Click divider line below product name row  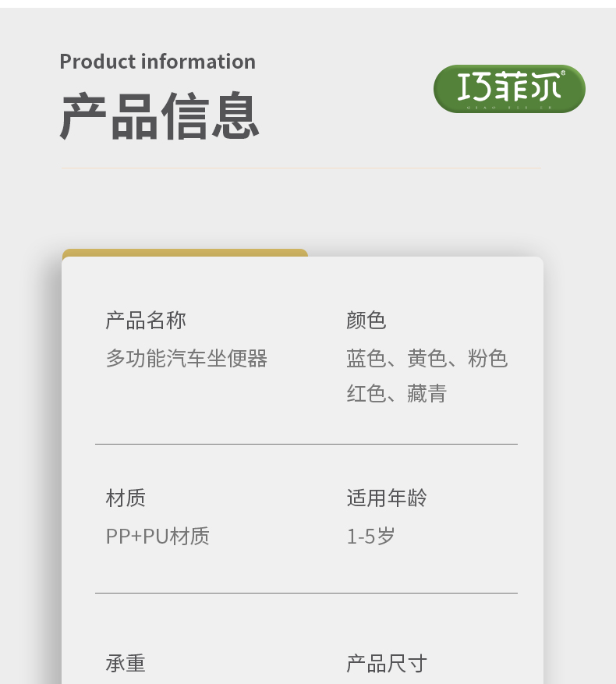pyautogui.click(x=306, y=444)
